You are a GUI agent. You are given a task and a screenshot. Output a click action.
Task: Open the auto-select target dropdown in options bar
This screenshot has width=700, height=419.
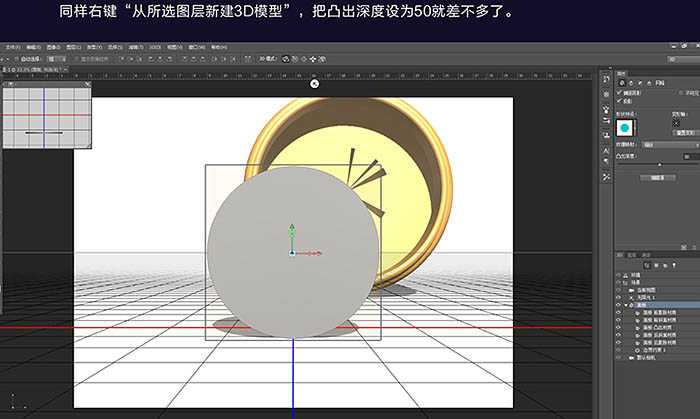click(x=57, y=59)
